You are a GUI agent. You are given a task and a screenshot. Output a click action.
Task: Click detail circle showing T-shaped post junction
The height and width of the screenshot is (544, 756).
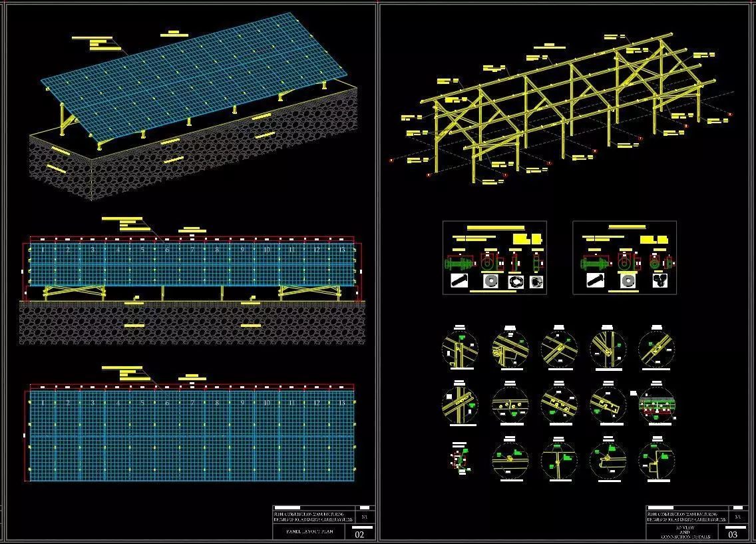coord(558,460)
